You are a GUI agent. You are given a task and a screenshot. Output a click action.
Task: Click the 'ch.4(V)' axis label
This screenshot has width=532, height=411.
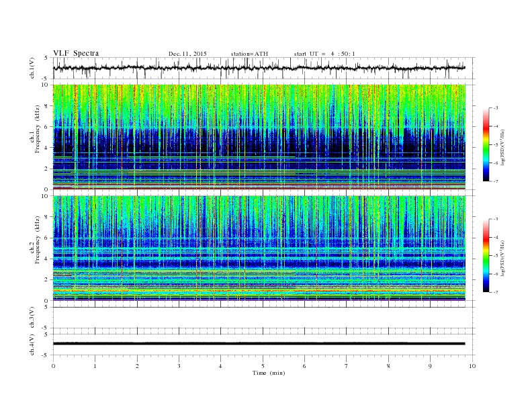(x=32, y=345)
